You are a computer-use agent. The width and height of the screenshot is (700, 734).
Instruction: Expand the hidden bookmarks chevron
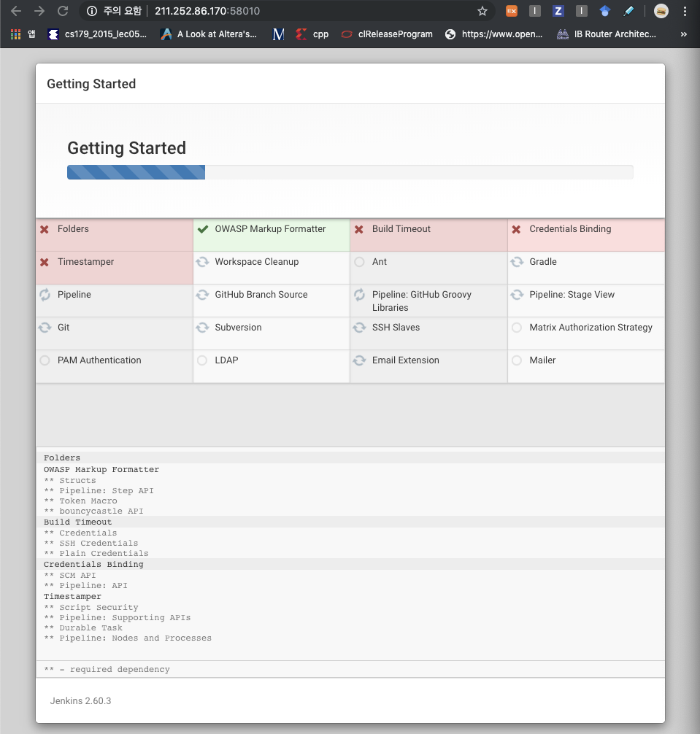(684, 34)
